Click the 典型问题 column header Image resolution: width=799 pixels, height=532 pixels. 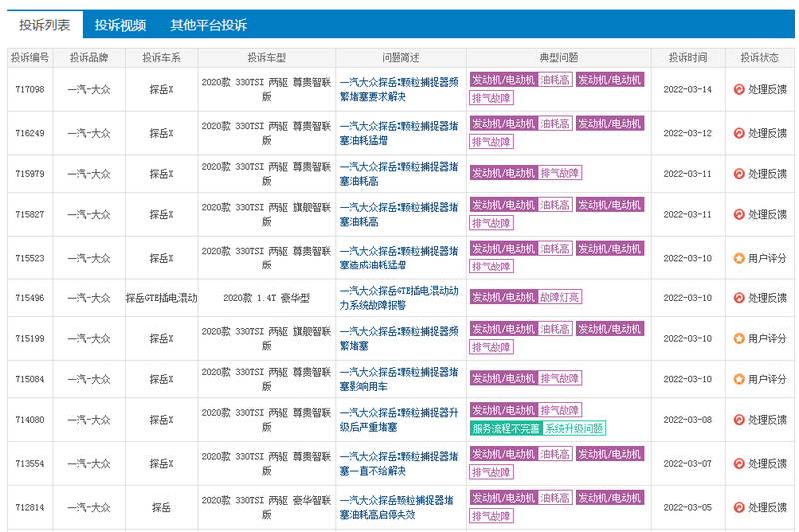click(x=559, y=58)
